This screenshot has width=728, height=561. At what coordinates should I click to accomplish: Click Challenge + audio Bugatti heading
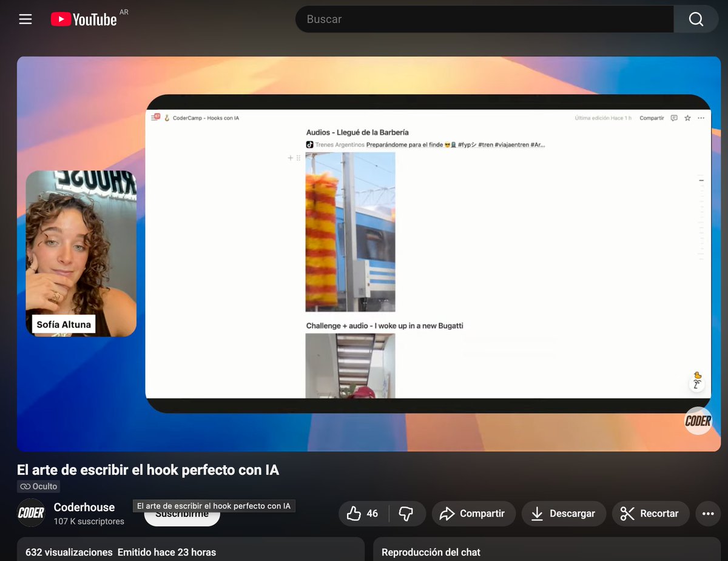tap(385, 326)
